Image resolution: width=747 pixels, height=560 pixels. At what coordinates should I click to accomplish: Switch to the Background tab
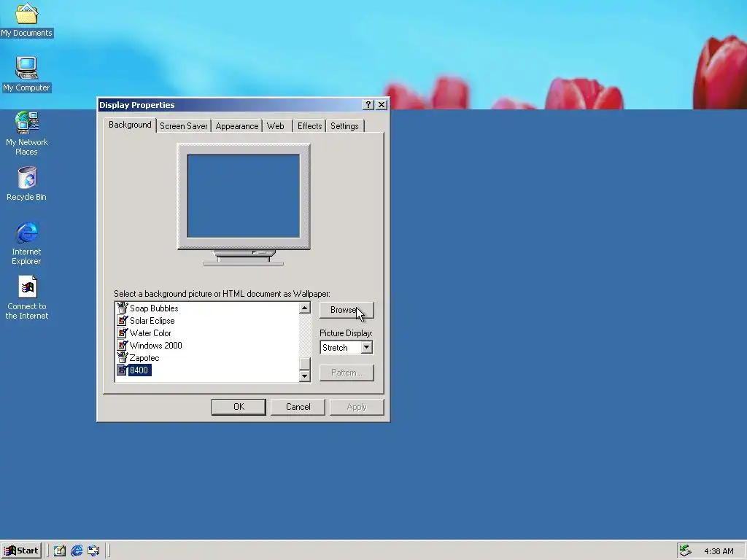(130, 125)
